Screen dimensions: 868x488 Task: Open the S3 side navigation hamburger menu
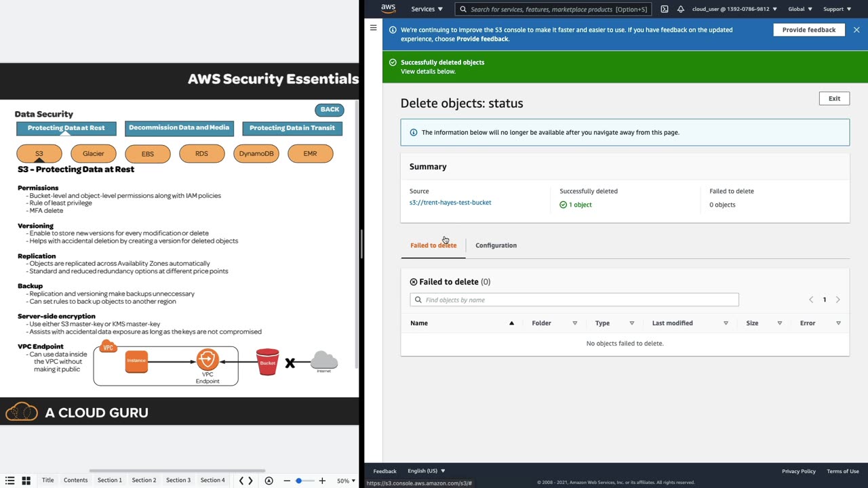coord(373,28)
